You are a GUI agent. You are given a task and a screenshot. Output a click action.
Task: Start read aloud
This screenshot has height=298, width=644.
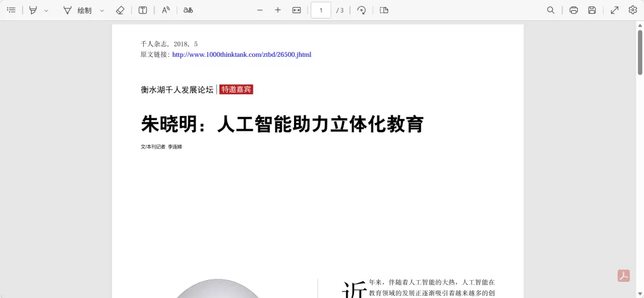point(166,10)
